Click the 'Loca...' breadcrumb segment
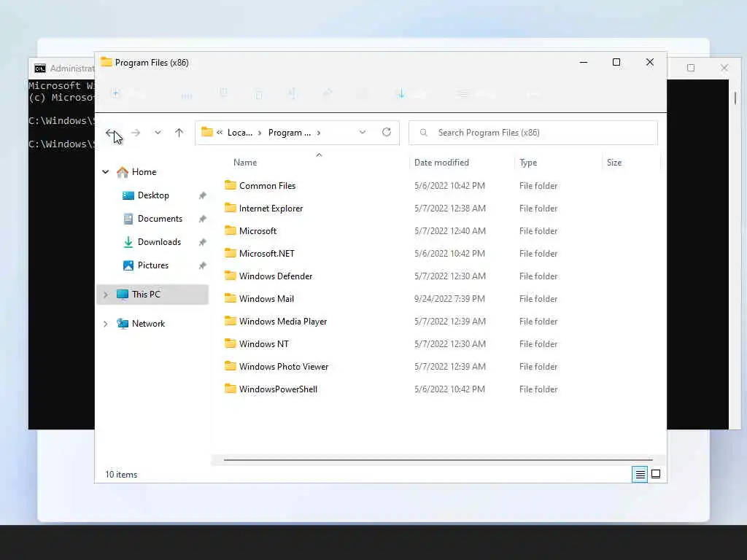Viewport: 747px width, 560px height. (239, 133)
